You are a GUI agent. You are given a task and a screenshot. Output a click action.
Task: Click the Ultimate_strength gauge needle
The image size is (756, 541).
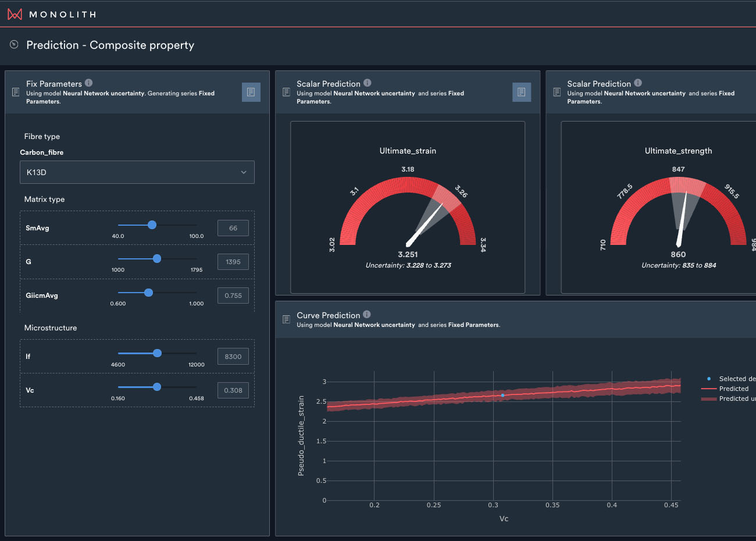[682, 219]
